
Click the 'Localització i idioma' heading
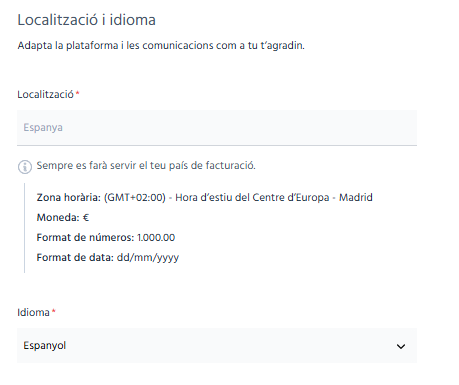pyautogui.click(x=87, y=20)
